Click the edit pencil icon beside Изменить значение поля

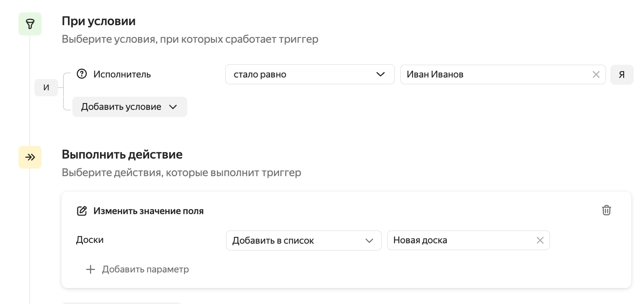coord(82,211)
